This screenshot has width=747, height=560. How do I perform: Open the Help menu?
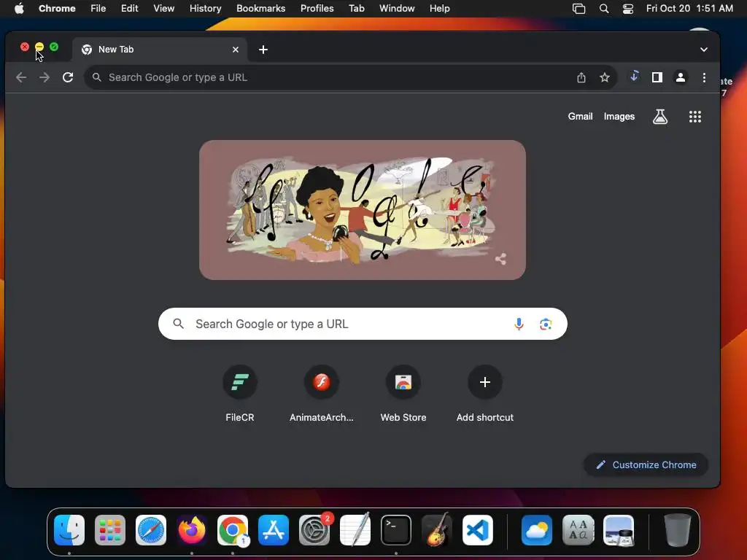coord(439,8)
